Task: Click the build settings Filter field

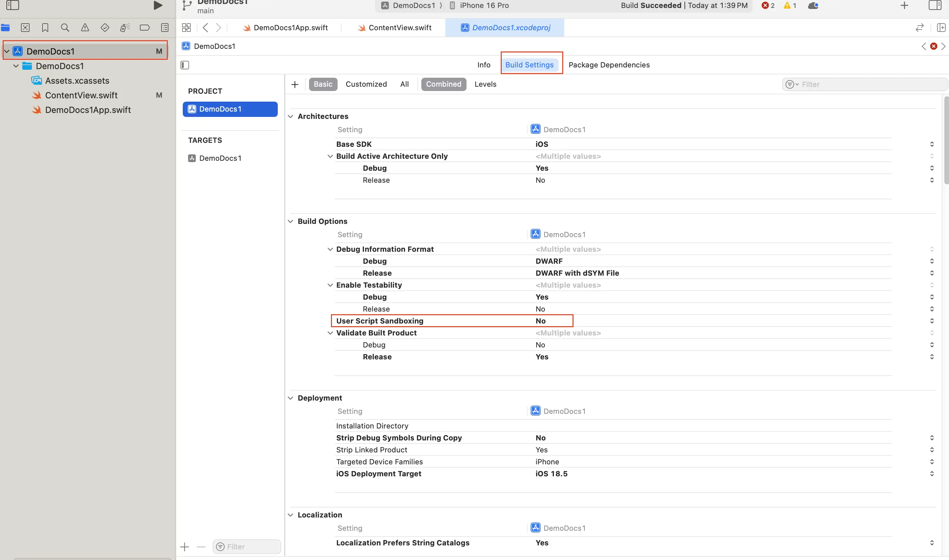Action: (865, 84)
